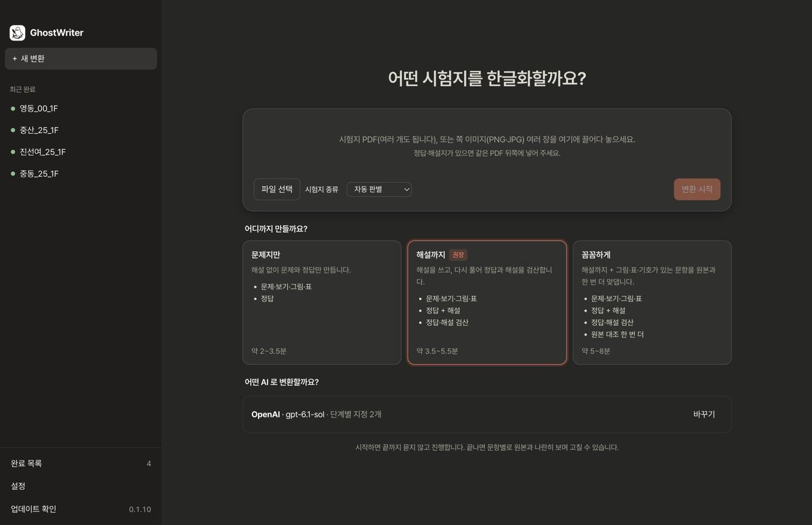The height and width of the screenshot is (525, 812).
Task: Click the 시험지 종류 label
Action: coord(322,190)
